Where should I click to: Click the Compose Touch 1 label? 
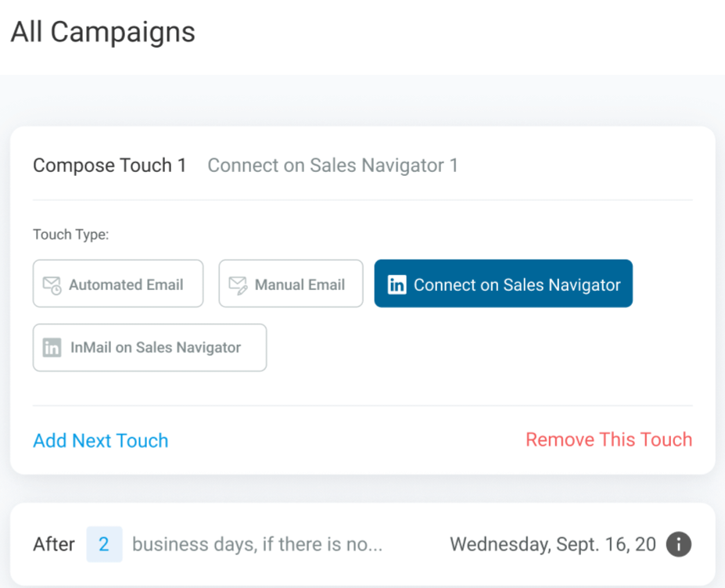tap(109, 165)
